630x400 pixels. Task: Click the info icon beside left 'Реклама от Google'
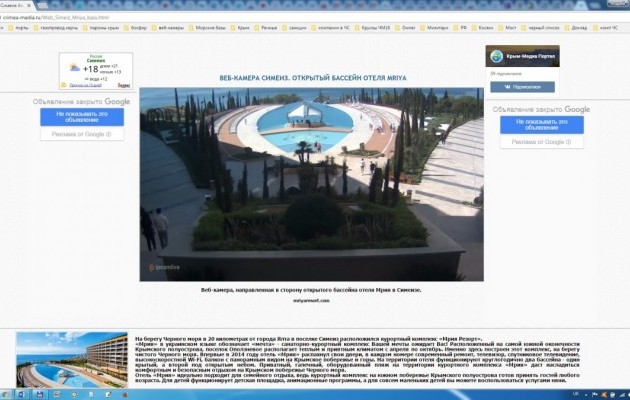point(108,135)
